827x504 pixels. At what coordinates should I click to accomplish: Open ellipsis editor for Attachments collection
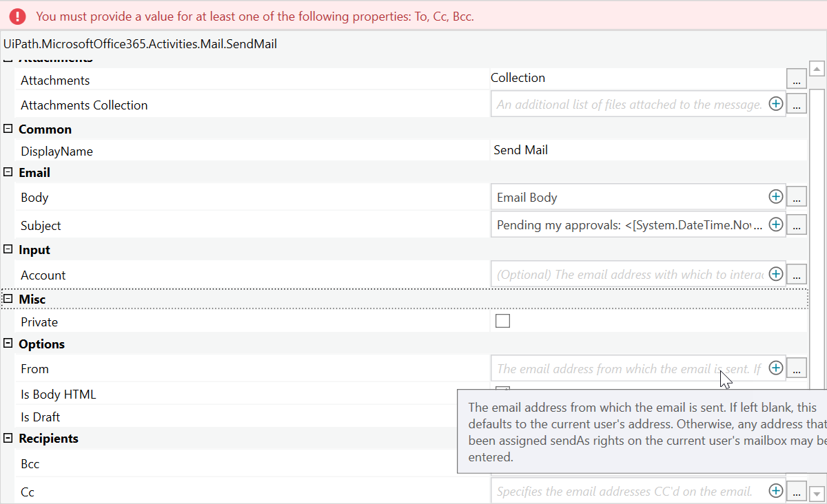pos(796,79)
